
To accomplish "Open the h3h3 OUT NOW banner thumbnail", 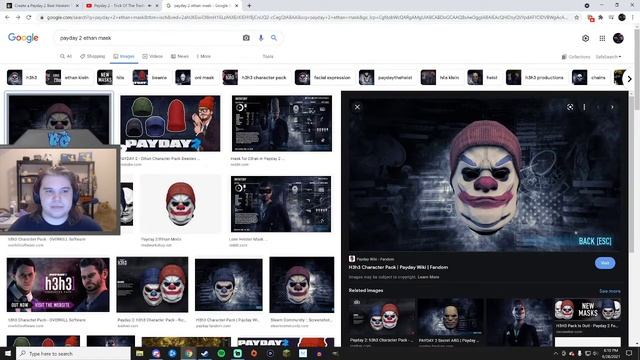I will click(58, 285).
